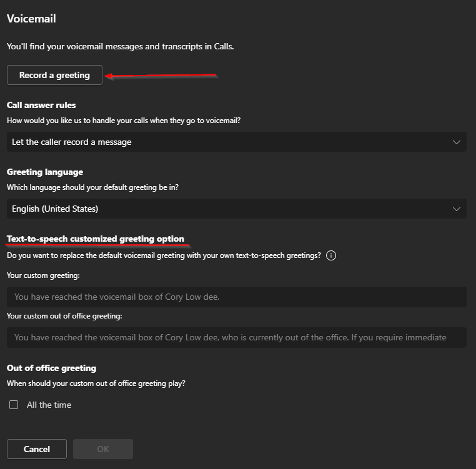This screenshot has width=476, height=469.
Task: Expand the call answer rules chevron arrow
Action: pos(456,142)
